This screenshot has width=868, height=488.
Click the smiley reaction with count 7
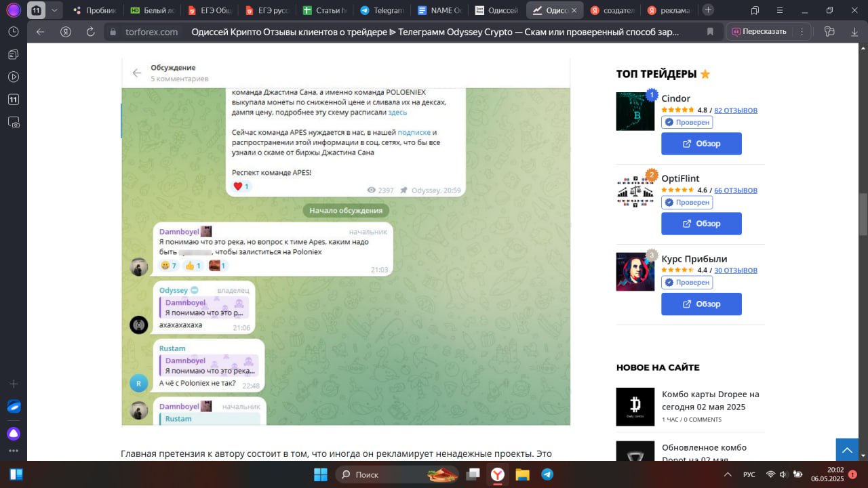[169, 266]
